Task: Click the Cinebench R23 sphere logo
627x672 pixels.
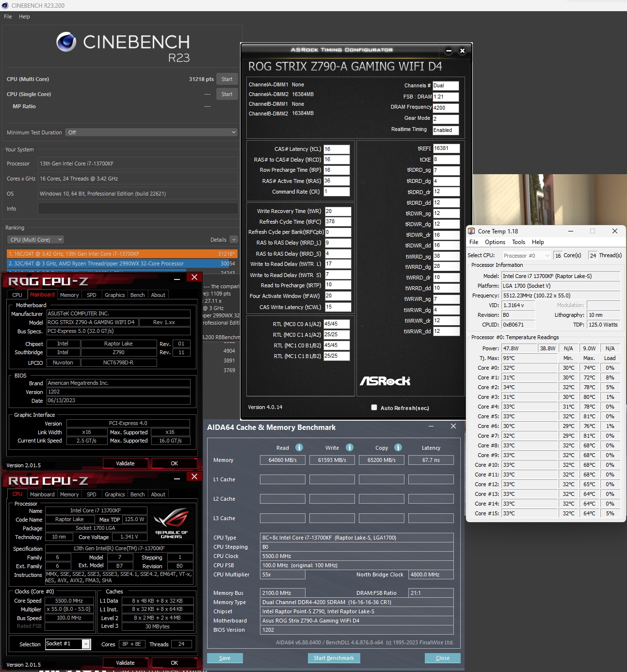Action: click(66, 42)
